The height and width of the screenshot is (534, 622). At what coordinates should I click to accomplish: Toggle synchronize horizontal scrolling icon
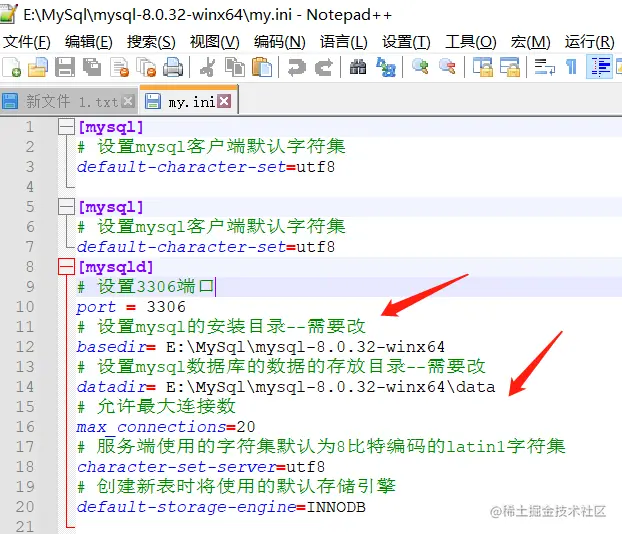tap(510, 67)
